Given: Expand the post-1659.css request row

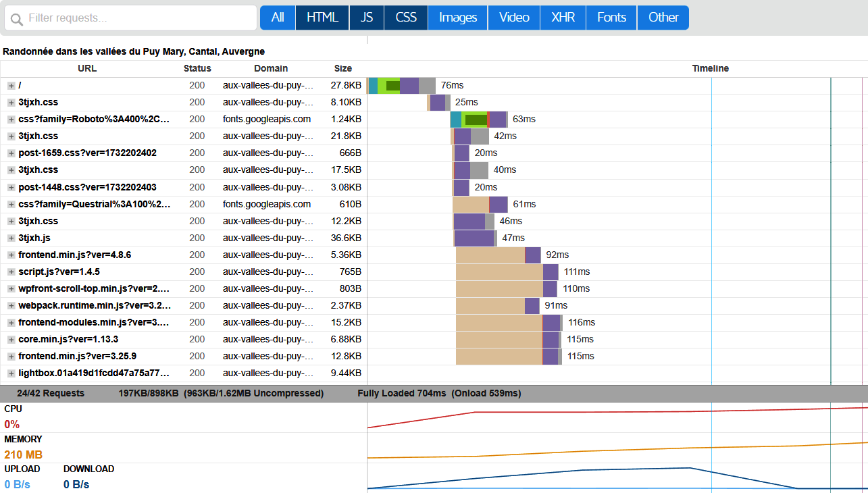Looking at the screenshot, I should pos(11,153).
